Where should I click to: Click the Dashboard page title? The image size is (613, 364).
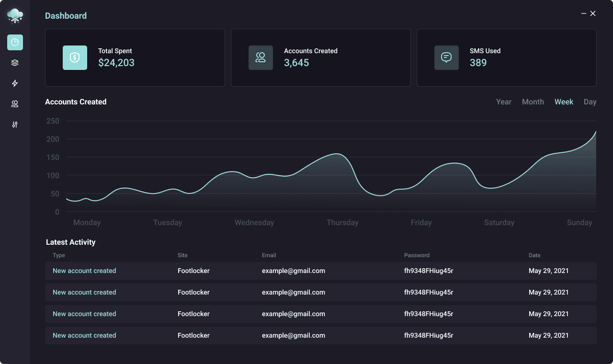66,16
